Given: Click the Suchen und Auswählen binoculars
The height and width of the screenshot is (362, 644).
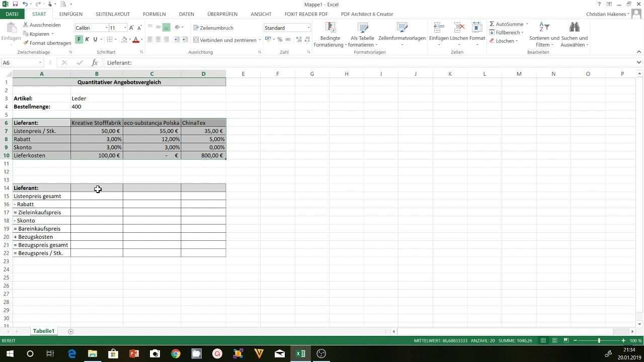Looking at the screenshot, I should 574,28.
